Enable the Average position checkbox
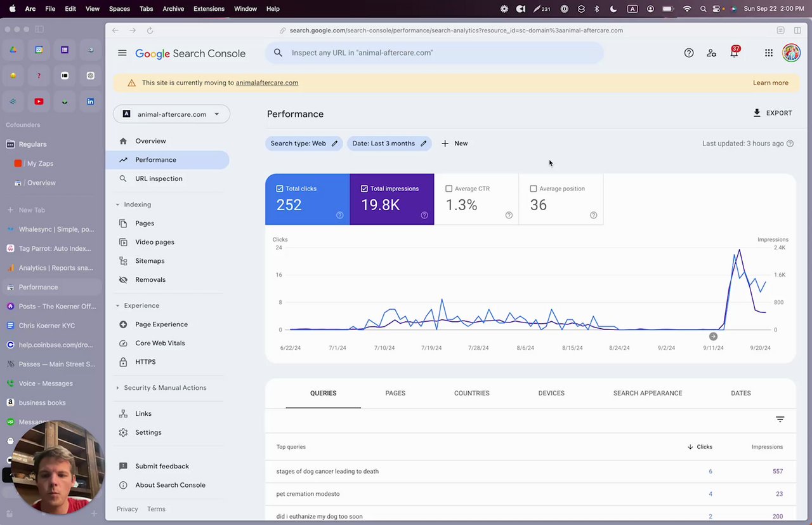Viewport: 812px width, 525px height. point(534,189)
